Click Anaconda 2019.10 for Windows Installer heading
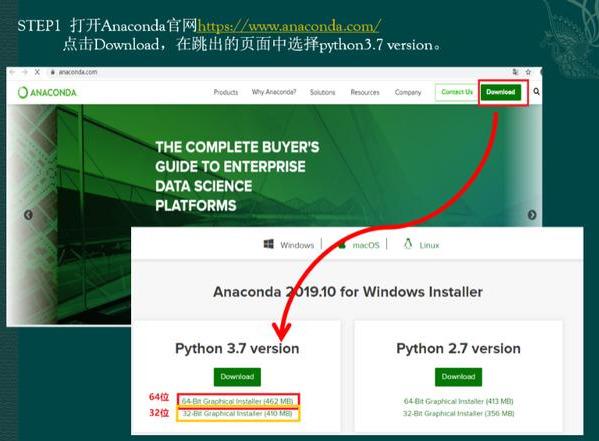This screenshot has width=599, height=441. point(348,292)
